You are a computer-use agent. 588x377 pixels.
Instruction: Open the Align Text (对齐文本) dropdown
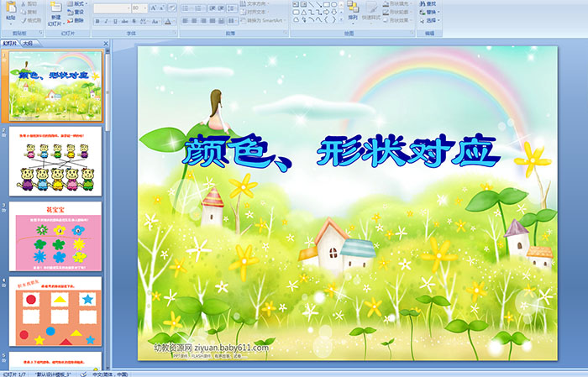(x=255, y=12)
